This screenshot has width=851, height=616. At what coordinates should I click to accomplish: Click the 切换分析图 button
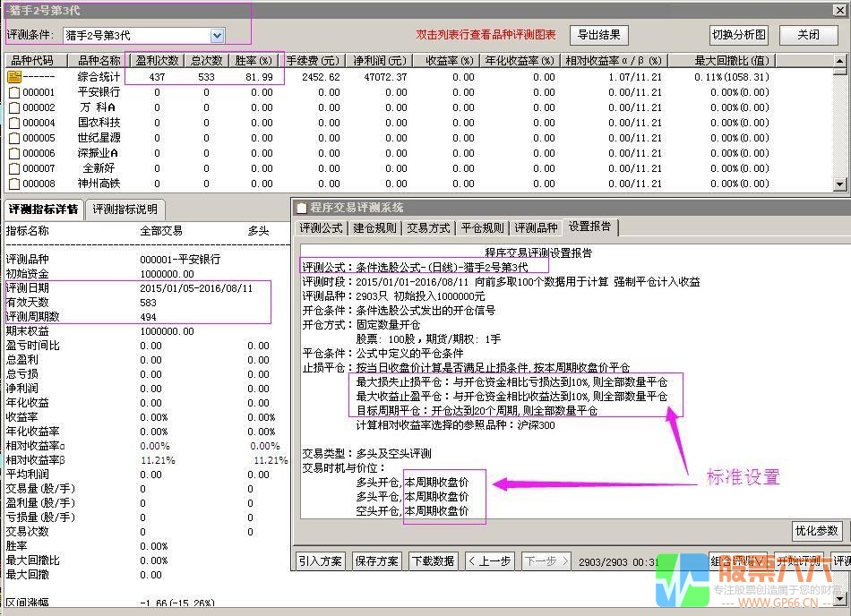click(x=739, y=35)
